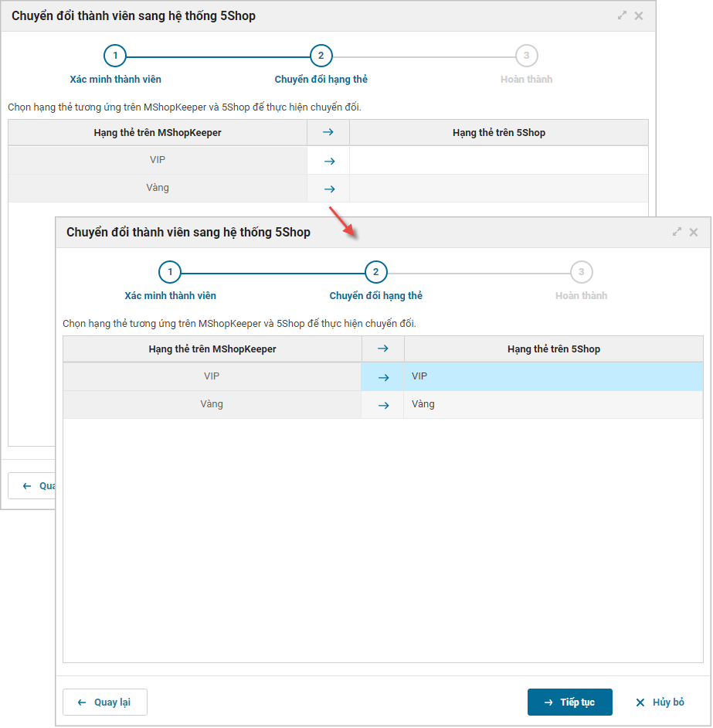Click the Hạng thẻ trên MShopKeeper header in the front dialog
The image size is (713, 728).
212,349
